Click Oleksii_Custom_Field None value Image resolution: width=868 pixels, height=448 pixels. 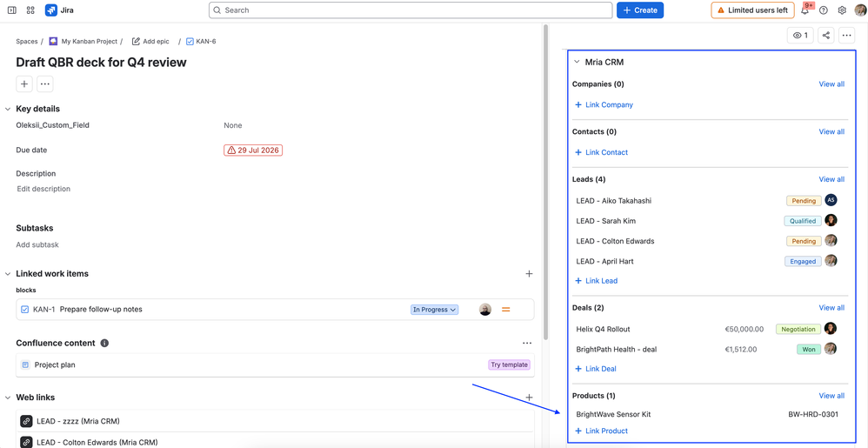[233, 126]
